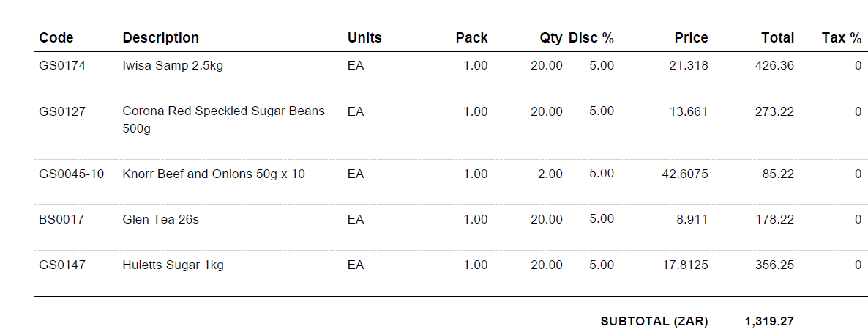This screenshot has height=332, width=868.
Task: Click the Price column header
Action: coord(691,38)
